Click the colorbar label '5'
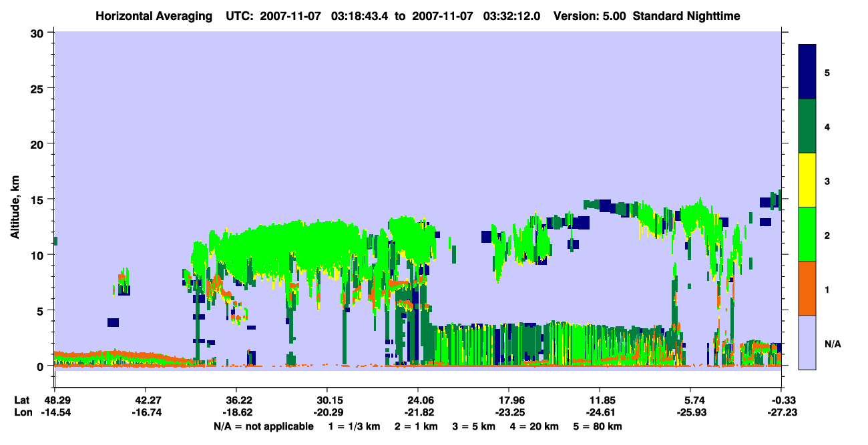Image resolution: width=868 pixels, height=445 pixels. point(827,72)
